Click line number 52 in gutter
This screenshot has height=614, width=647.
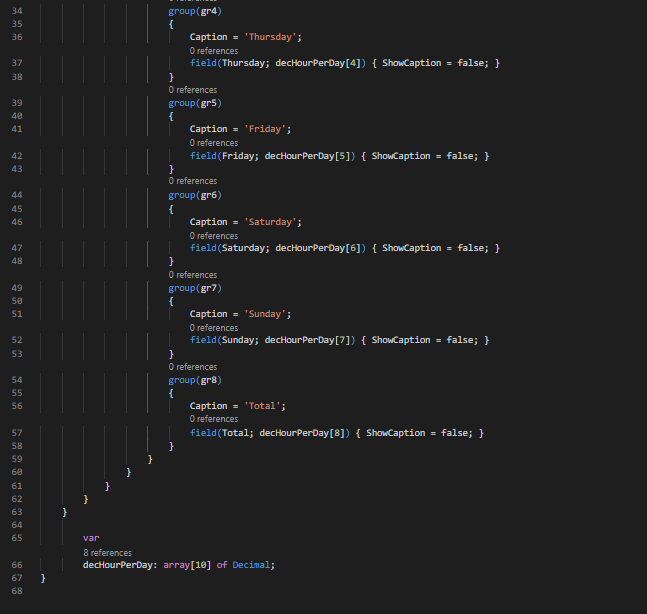pyautogui.click(x=17, y=340)
